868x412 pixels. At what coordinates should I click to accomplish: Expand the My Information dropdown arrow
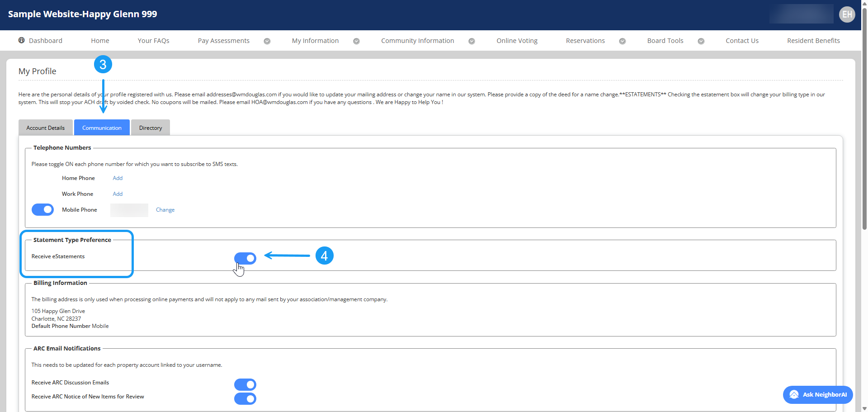356,41
